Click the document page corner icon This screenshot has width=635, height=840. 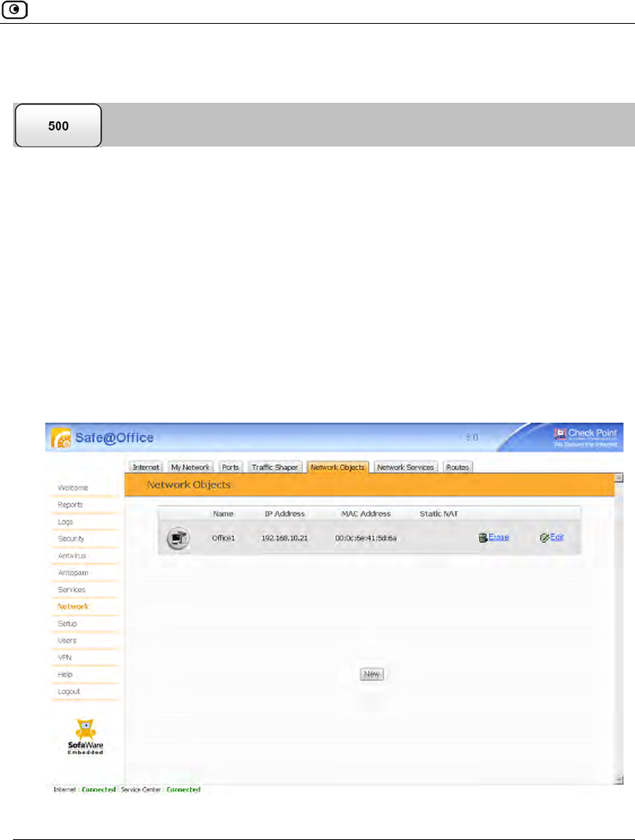(15, 10)
